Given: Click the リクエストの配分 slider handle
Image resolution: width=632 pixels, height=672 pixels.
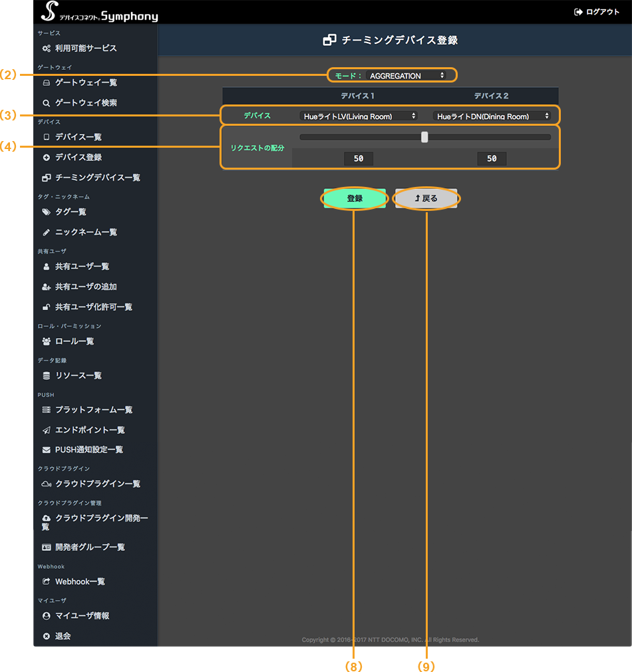Looking at the screenshot, I should tap(424, 137).
